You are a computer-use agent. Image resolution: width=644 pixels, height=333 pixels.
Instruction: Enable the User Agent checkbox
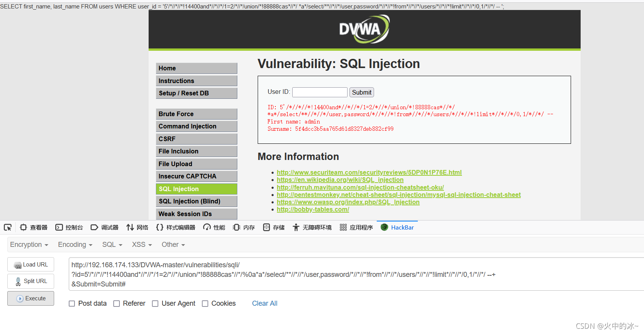pos(155,304)
